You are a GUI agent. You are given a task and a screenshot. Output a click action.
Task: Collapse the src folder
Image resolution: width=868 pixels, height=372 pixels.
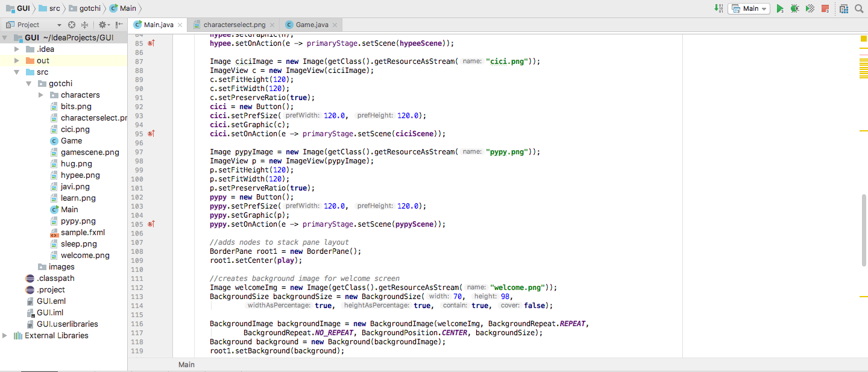tap(17, 72)
